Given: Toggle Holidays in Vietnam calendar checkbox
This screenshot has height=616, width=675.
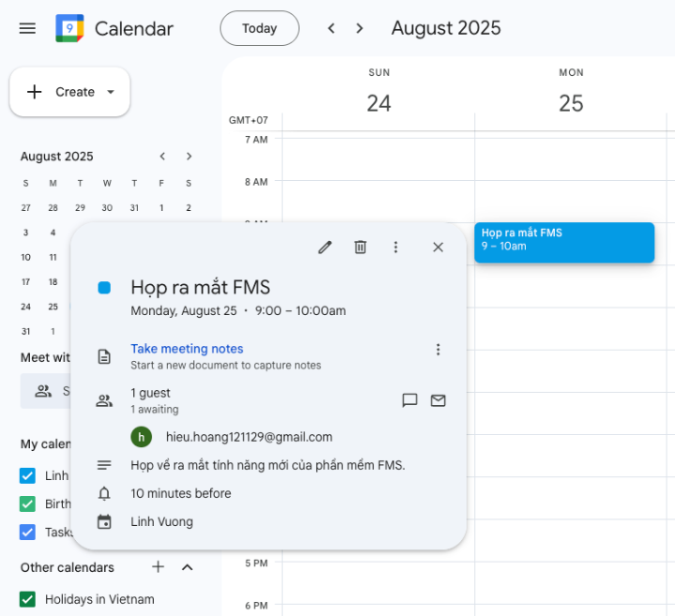Looking at the screenshot, I should (x=27, y=599).
